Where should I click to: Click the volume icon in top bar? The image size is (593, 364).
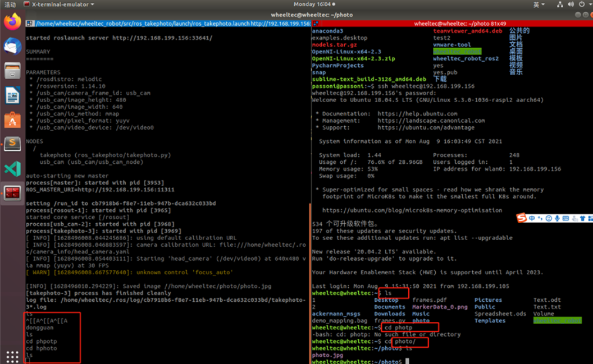[571, 4]
